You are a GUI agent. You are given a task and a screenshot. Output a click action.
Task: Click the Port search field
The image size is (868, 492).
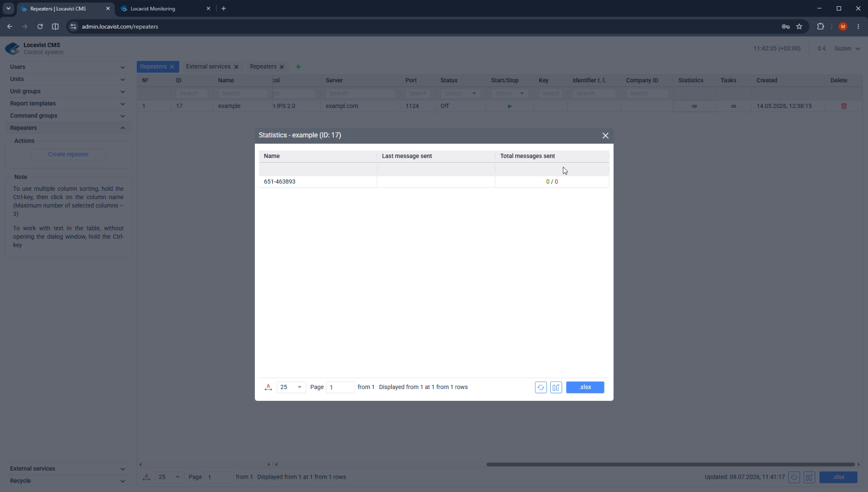tap(418, 93)
